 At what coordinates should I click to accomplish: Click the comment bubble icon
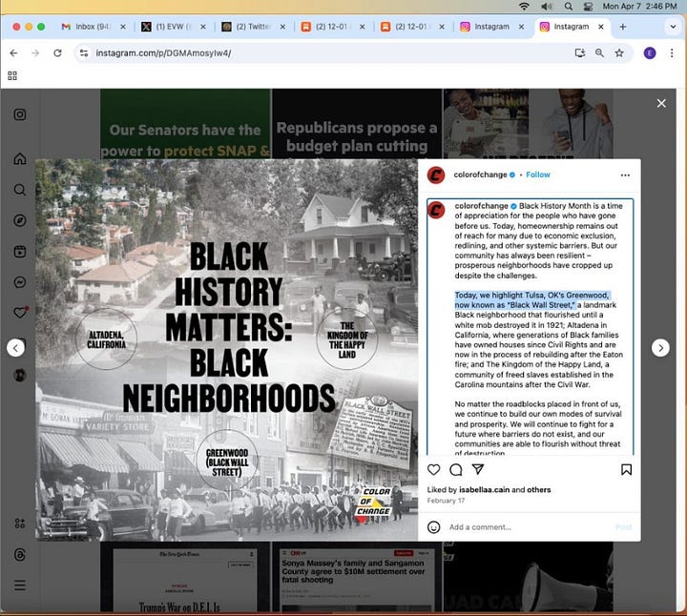[x=456, y=469]
